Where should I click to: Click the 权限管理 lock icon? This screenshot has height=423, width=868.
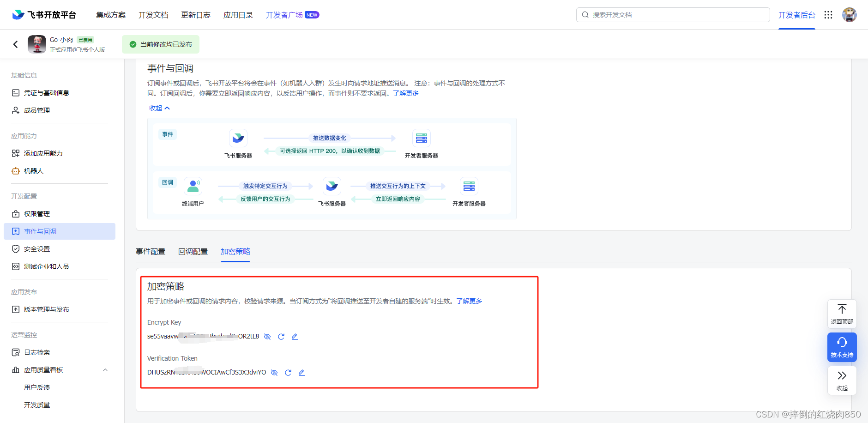pos(16,214)
